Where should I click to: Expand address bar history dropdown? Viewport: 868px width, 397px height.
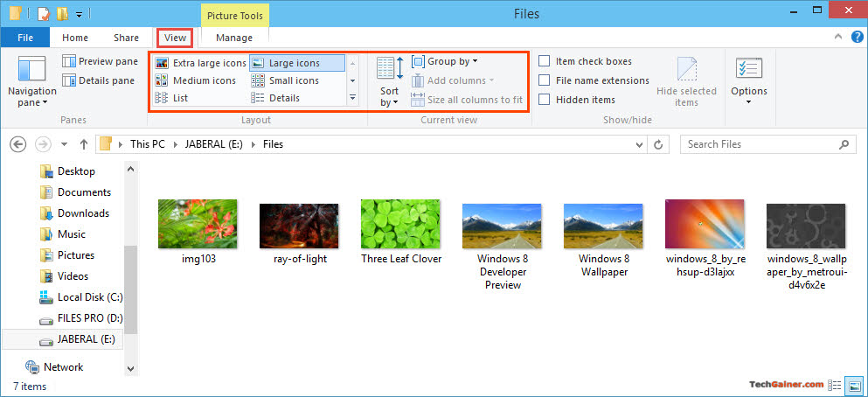click(641, 144)
